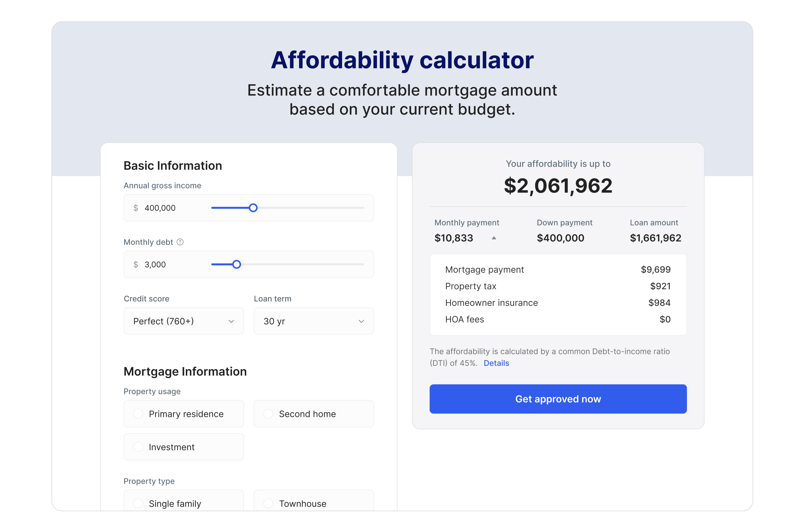Collapse the Monthly payment breakdown triangle
The width and height of the screenshot is (804, 532).
point(494,238)
